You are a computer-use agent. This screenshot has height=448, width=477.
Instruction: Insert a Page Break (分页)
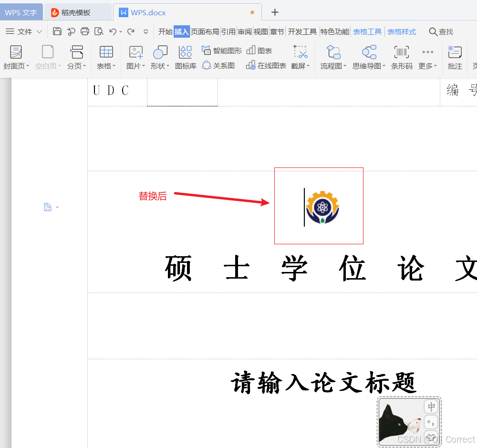(x=76, y=57)
